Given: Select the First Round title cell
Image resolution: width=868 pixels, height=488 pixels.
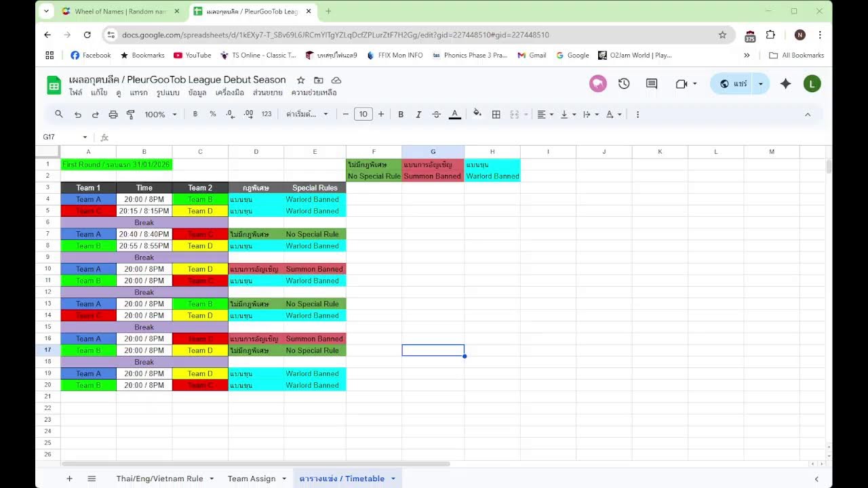Looking at the screenshot, I should tap(116, 165).
